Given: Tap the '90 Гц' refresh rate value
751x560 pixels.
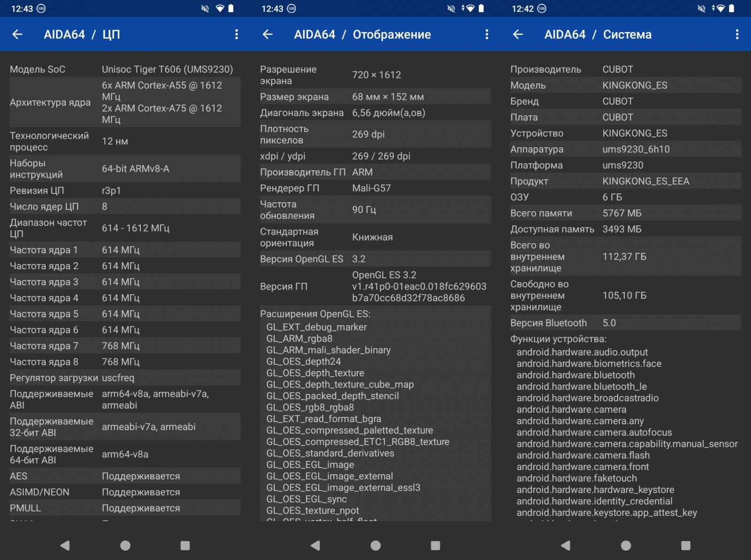Looking at the screenshot, I should pos(364,210).
